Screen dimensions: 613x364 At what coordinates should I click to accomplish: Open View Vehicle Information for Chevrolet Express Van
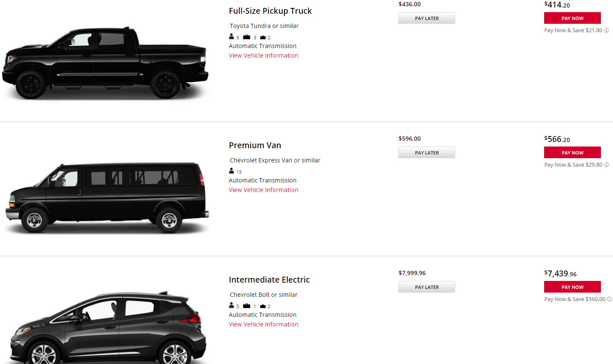(263, 190)
